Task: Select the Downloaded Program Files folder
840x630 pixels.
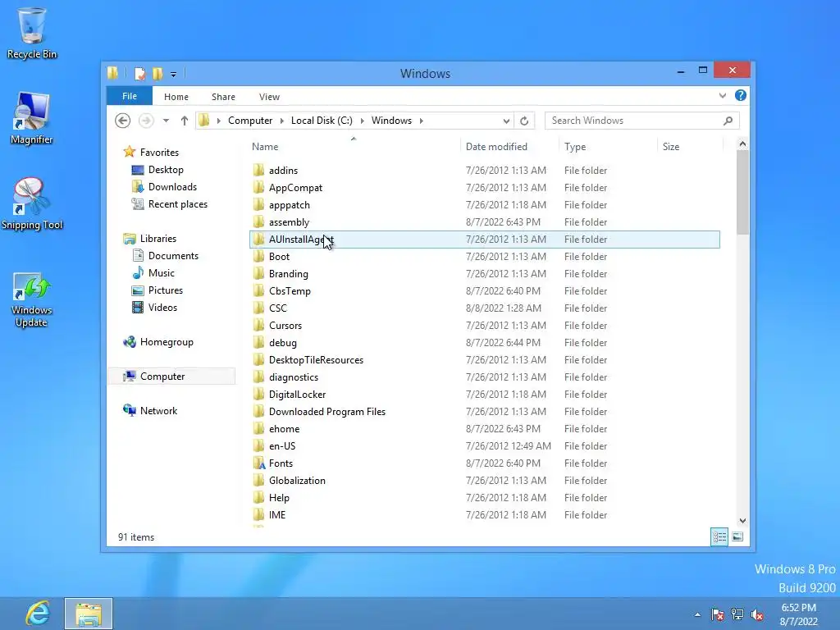Action: 485,412
